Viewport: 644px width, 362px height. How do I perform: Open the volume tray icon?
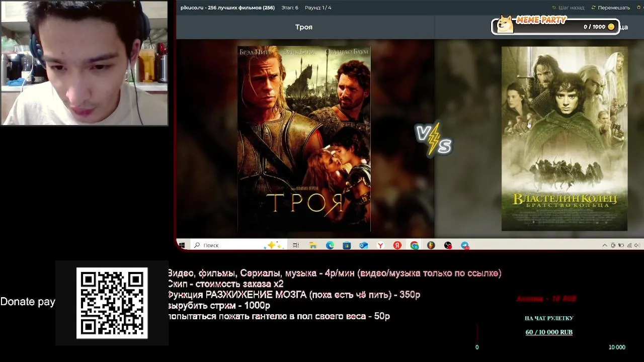click(x=637, y=245)
